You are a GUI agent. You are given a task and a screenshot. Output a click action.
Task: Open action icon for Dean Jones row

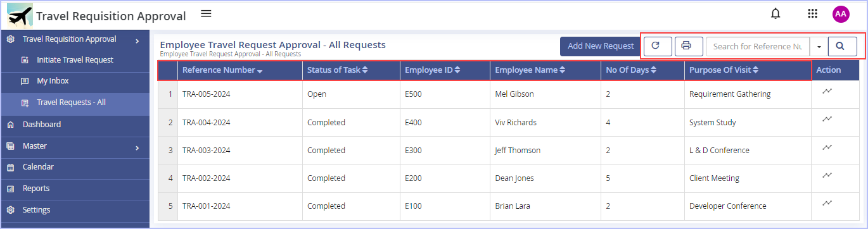[x=827, y=175]
